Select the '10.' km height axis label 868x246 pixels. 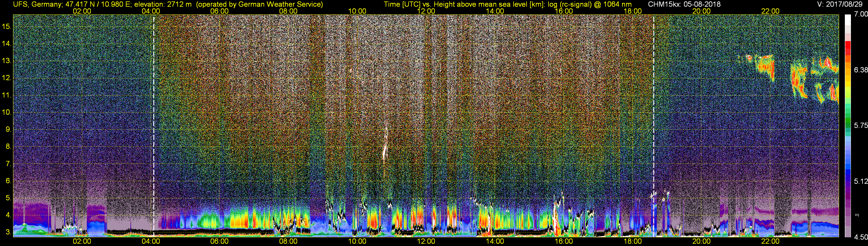7,112
